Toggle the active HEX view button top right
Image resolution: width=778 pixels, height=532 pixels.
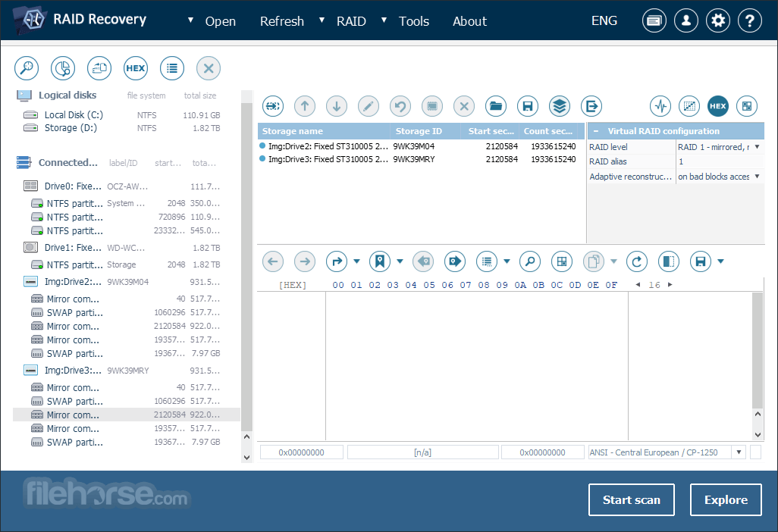click(x=717, y=106)
